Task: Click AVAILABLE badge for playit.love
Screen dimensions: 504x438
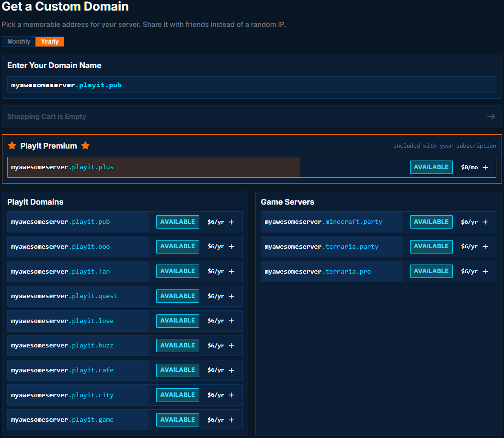Action: click(177, 321)
